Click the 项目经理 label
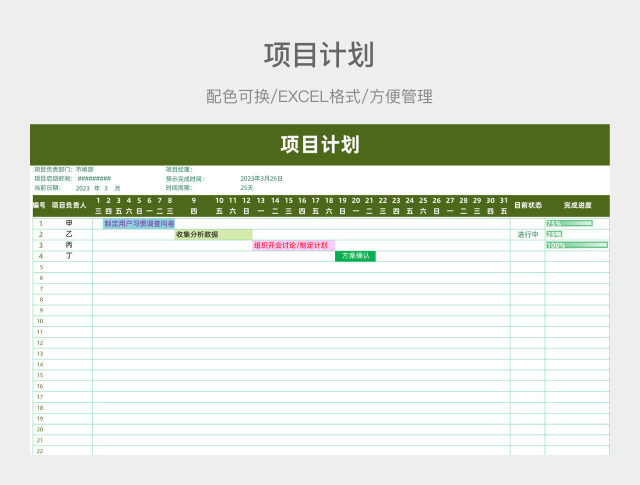 [179, 169]
